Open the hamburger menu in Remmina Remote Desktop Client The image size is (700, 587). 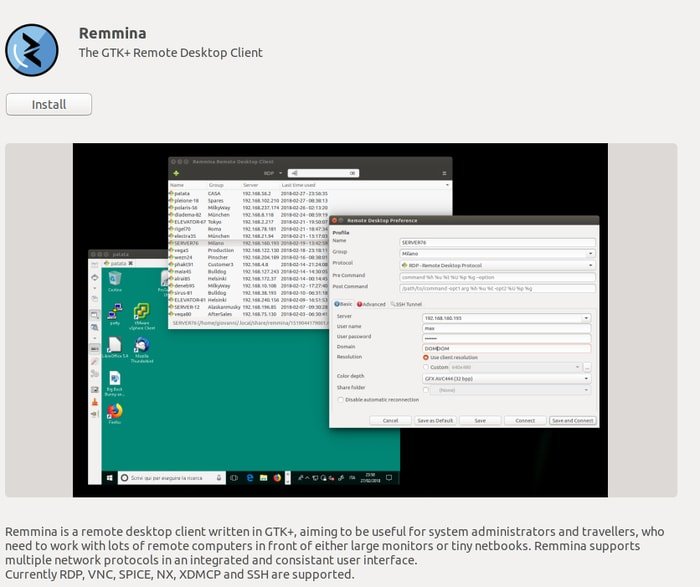point(444,173)
